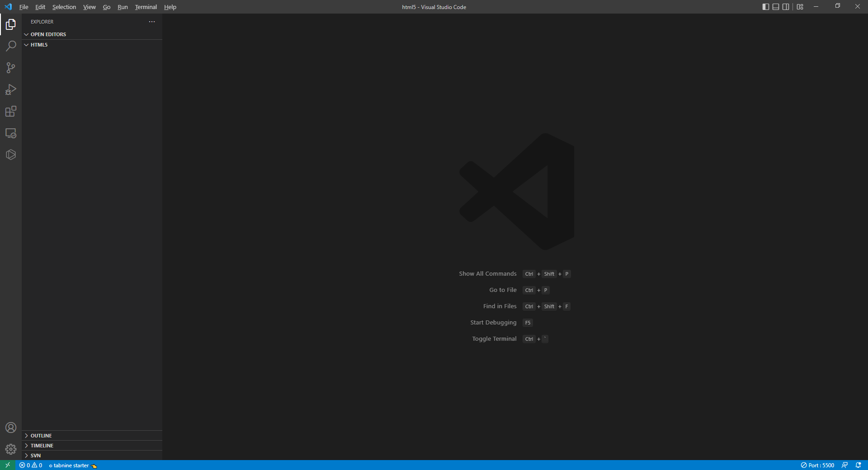Open the Help menu
868x470 pixels.
click(x=170, y=7)
